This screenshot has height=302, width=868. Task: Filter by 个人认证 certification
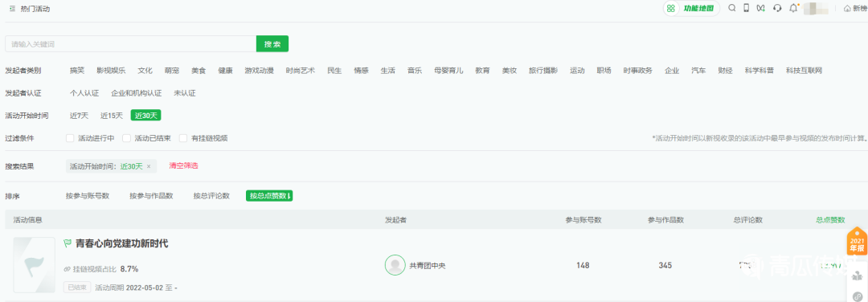click(84, 93)
